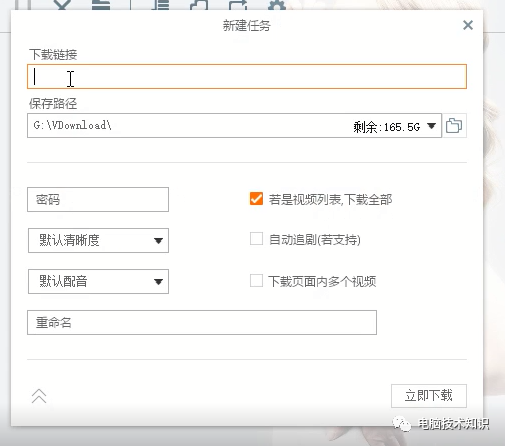This screenshot has height=446, width=505.
Task: Enable 自动追剧(若支持) checkbox
Action: coord(256,239)
